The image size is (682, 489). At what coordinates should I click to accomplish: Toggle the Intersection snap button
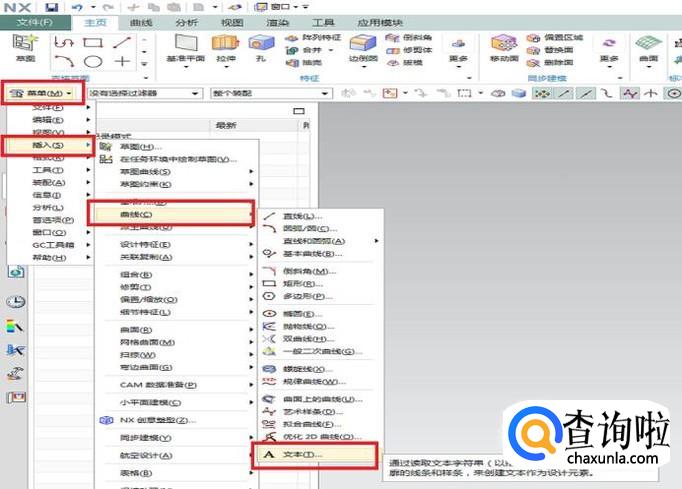(651, 93)
